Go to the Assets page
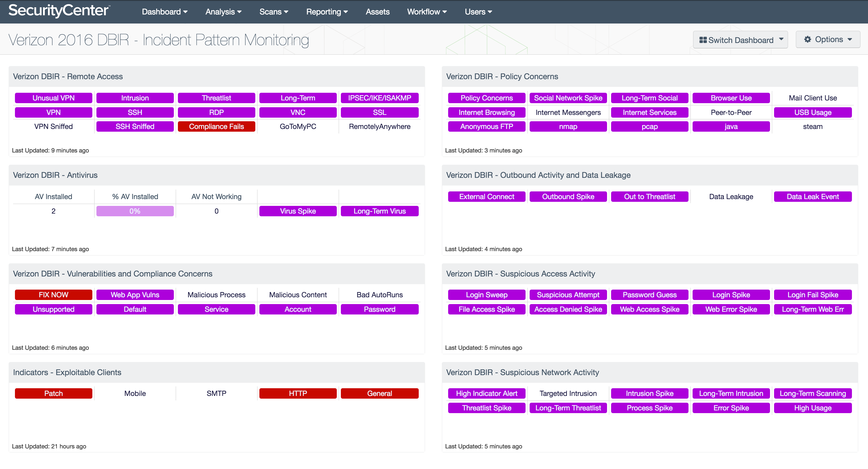The height and width of the screenshot is (469, 868). [377, 12]
